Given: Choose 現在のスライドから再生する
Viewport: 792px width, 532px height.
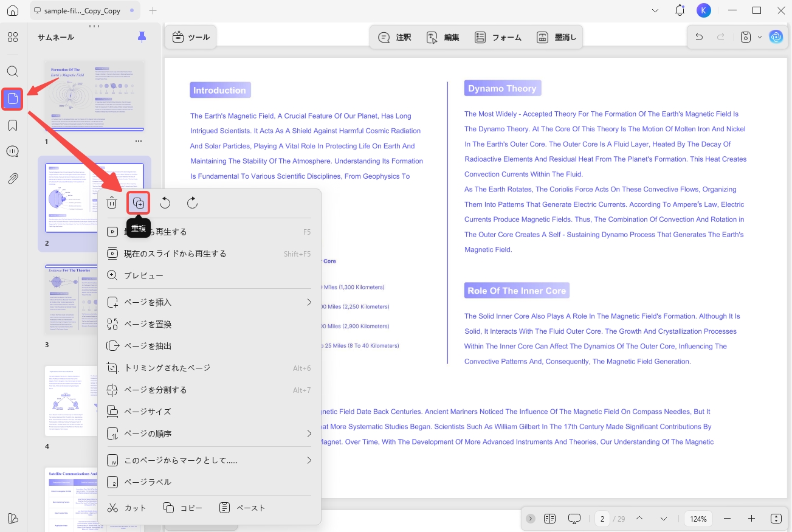Looking at the screenshot, I should (209, 254).
